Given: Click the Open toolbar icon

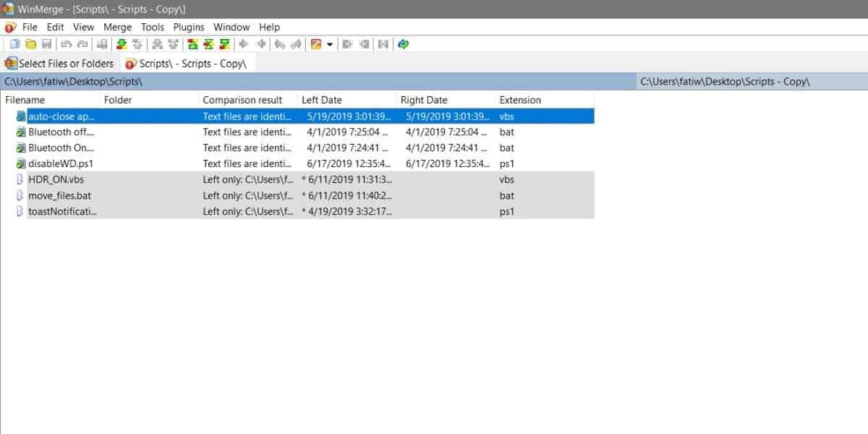Looking at the screenshot, I should [x=29, y=43].
